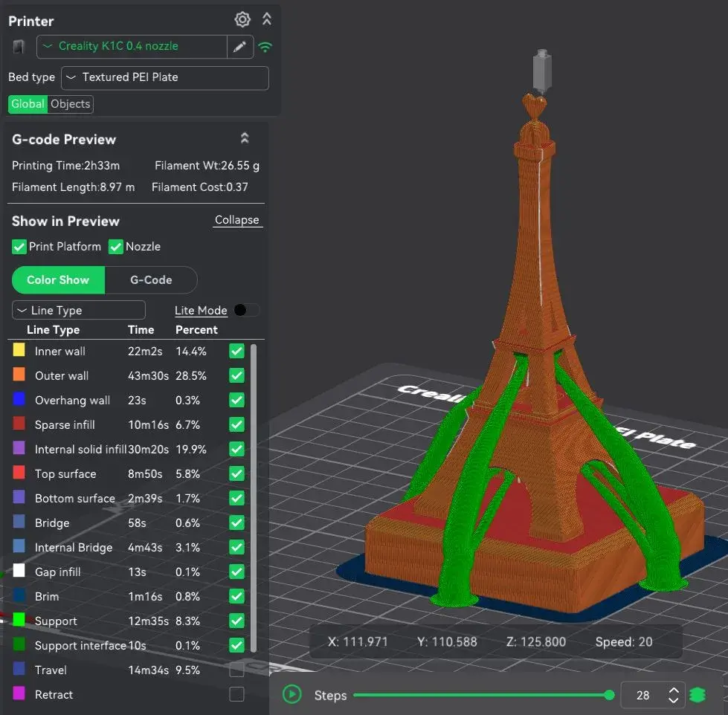Click the printer device icon beside preset

tap(19, 47)
